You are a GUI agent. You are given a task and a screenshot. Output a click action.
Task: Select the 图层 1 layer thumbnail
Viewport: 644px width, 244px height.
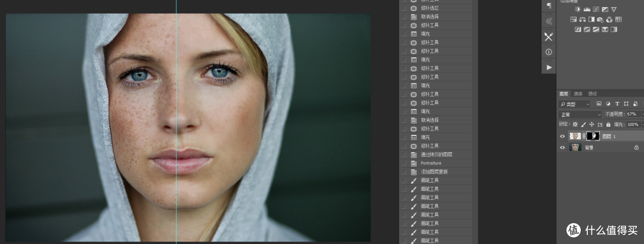point(575,136)
